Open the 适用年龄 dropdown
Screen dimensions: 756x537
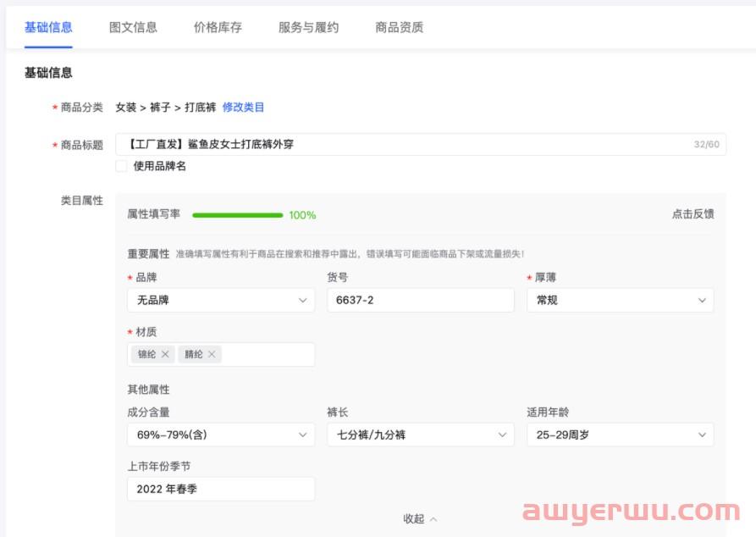(x=620, y=435)
